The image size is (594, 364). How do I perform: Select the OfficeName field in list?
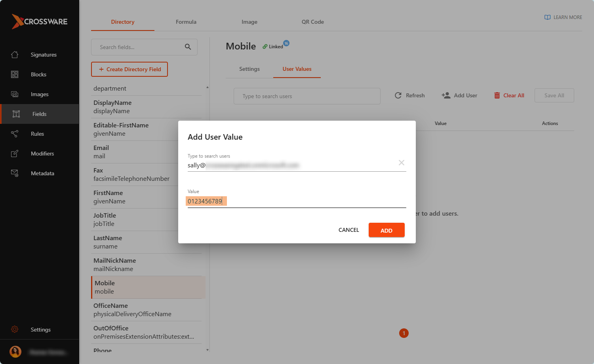pos(147,310)
